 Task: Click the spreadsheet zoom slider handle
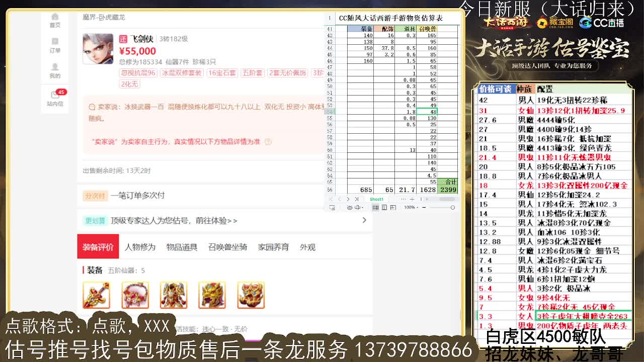pyautogui.click(x=452, y=208)
